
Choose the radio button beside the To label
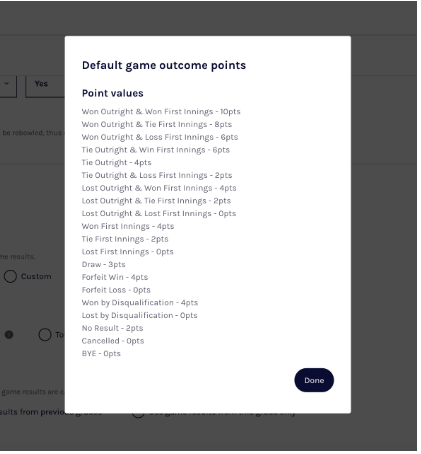pyautogui.click(x=45, y=334)
